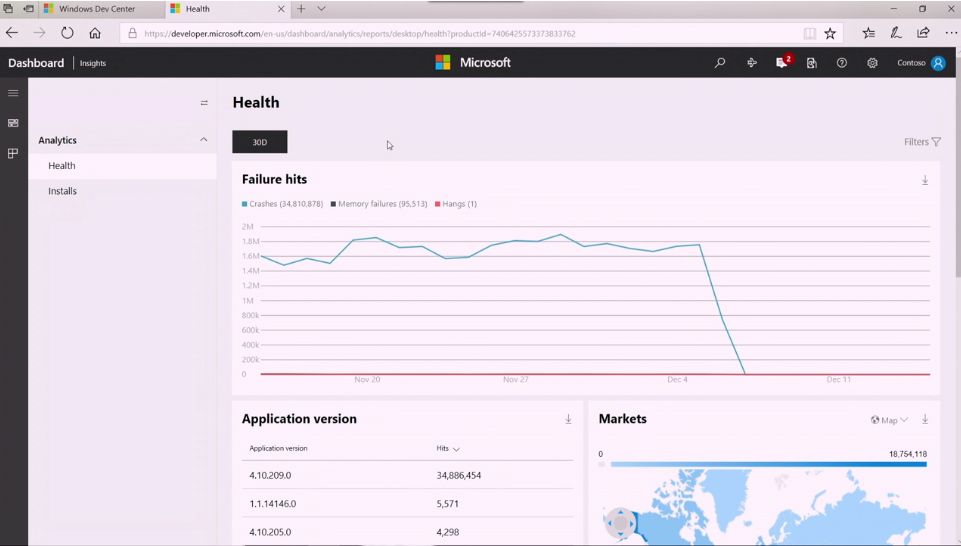
Task: Click the Markets blue gradient scale bar
Action: click(769, 464)
